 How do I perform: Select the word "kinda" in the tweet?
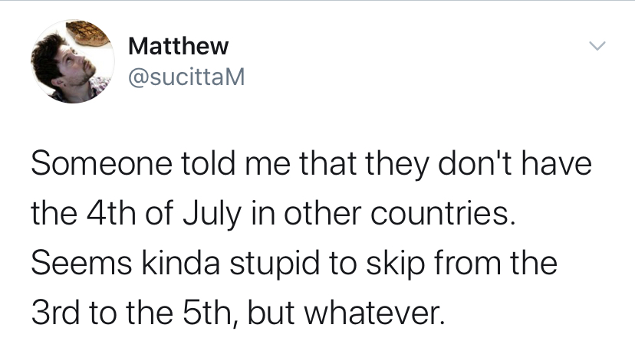(x=181, y=263)
